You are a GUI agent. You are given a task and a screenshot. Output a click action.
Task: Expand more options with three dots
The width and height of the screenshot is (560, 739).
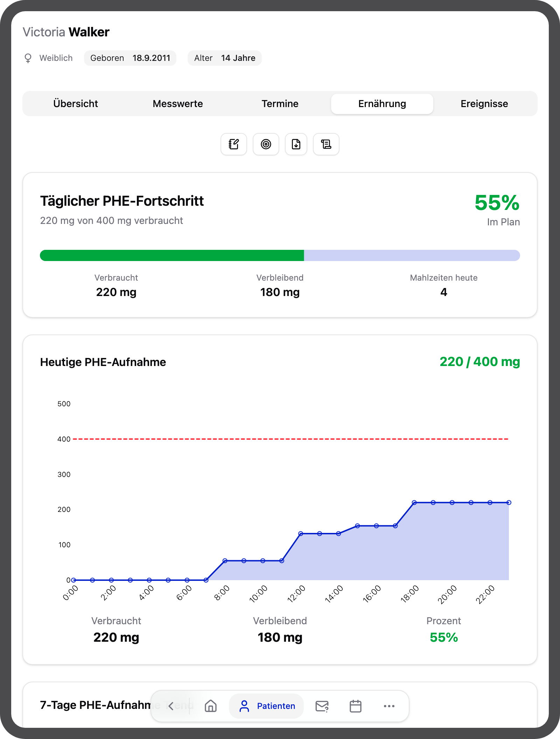click(389, 706)
